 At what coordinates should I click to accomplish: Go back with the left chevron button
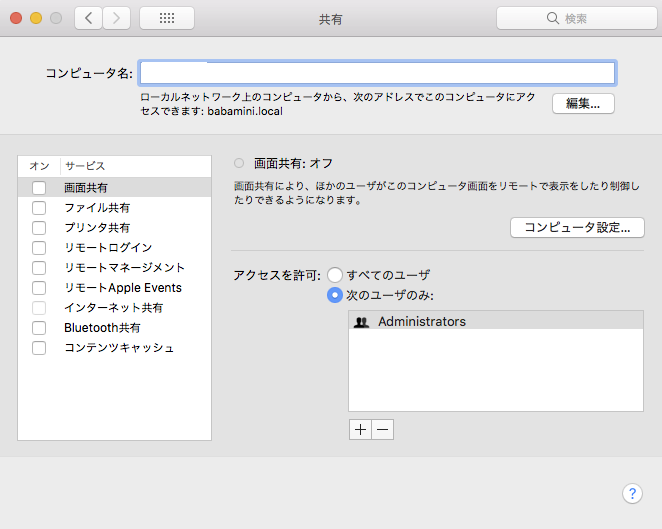point(88,18)
